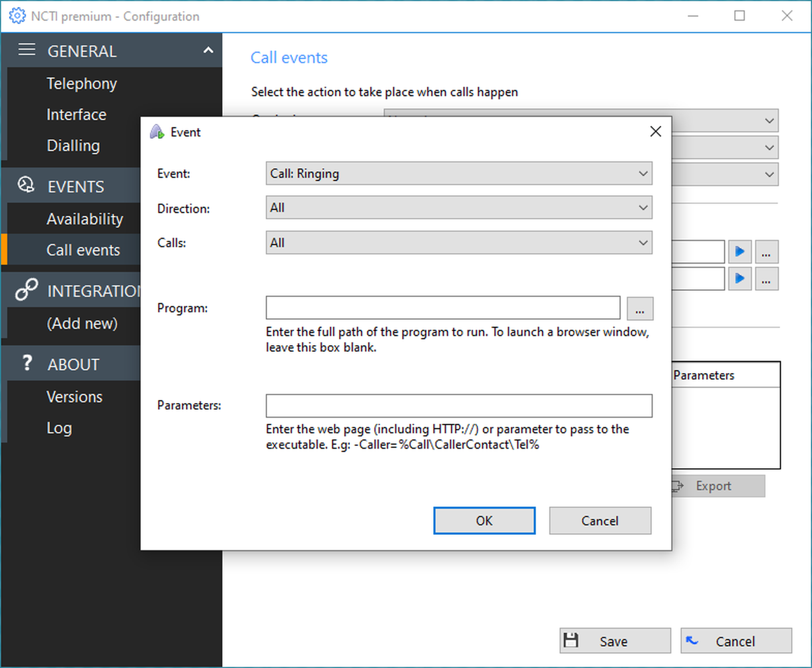Image resolution: width=812 pixels, height=668 pixels.
Task: Open Telephony settings in sidebar
Action: pyautogui.click(x=82, y=84)
